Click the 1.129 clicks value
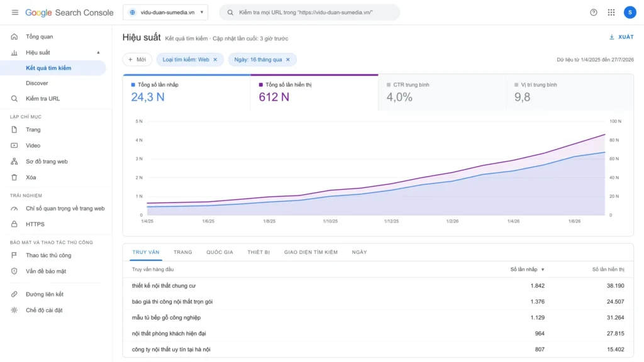This screenshot has width=644, height=362. coord(537,317)
